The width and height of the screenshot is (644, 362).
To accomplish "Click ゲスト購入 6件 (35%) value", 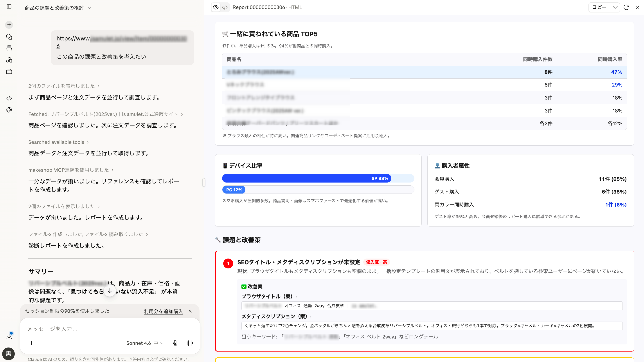I will [x=614, y=192].
